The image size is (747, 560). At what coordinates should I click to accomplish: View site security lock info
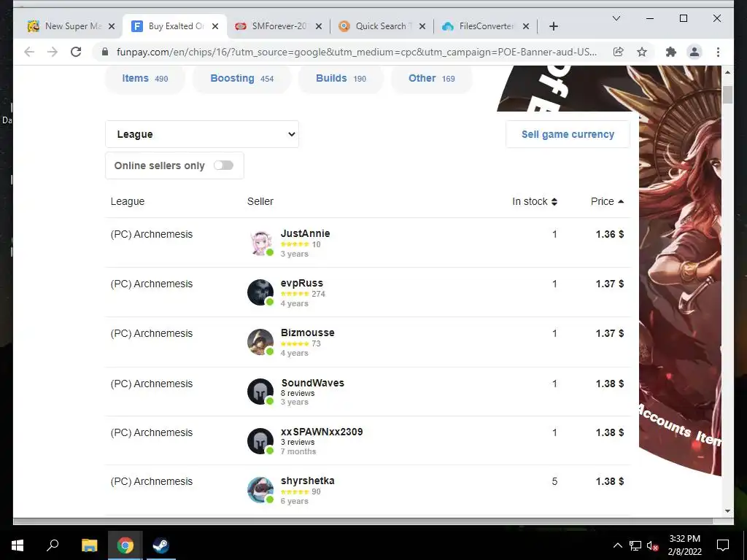click(105, 52)
